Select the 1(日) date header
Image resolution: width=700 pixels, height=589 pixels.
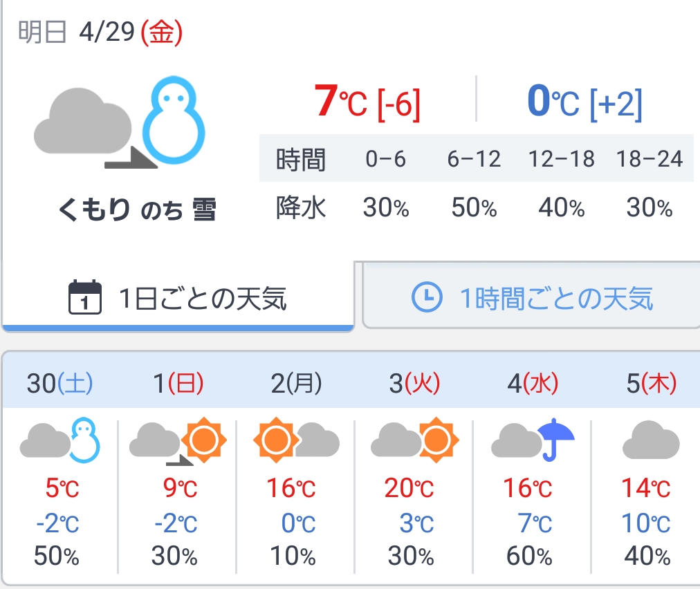point(178,383)
